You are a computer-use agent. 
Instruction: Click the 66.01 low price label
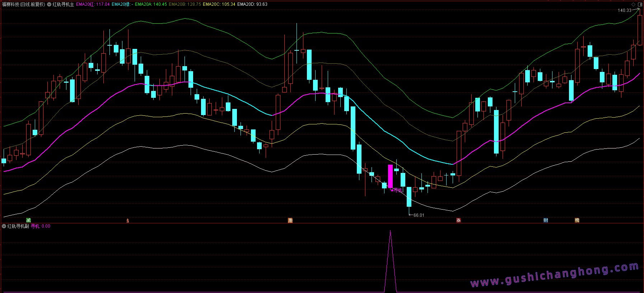(419, 215)
